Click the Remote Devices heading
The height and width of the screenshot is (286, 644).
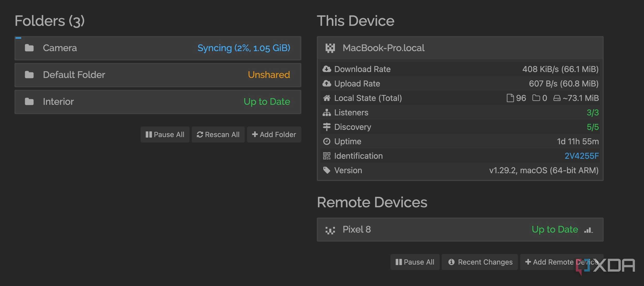coord(372,202)
